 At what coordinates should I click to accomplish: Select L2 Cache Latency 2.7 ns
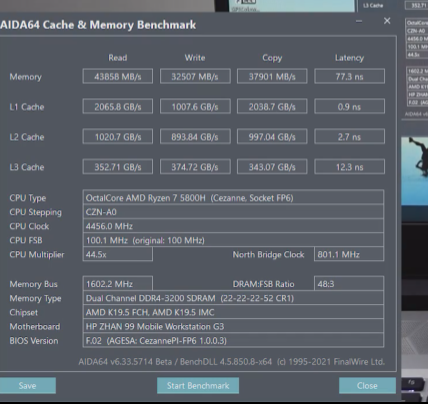tap(349, 137)
